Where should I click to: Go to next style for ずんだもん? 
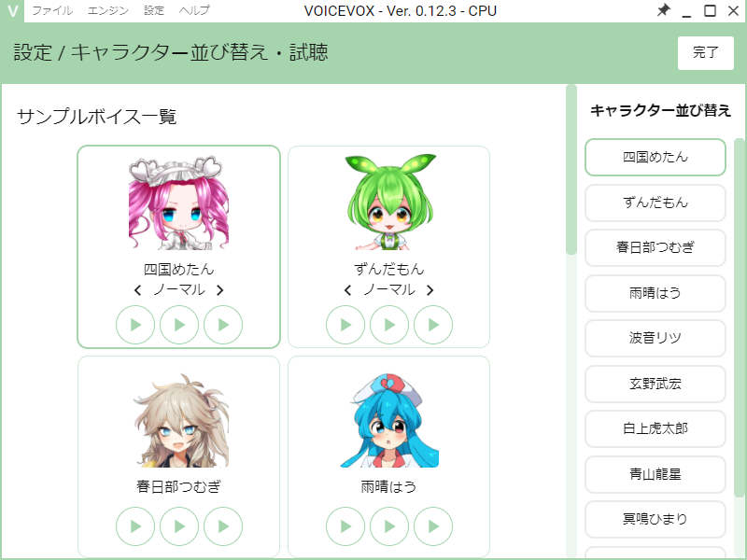(430, 290)
